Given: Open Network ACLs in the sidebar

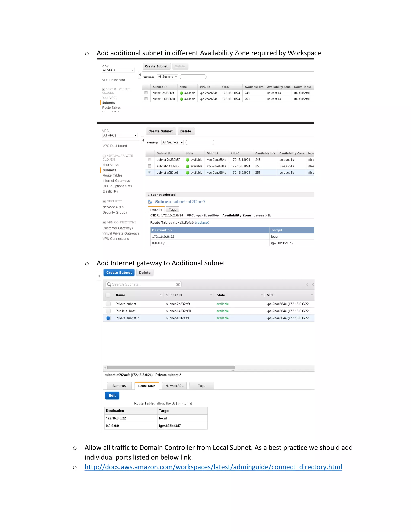Looking at the screenshot, I should [113, 207].
